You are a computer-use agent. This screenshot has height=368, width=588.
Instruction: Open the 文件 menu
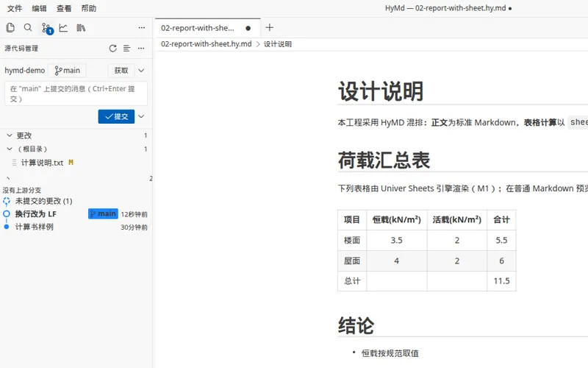(15, 8)
